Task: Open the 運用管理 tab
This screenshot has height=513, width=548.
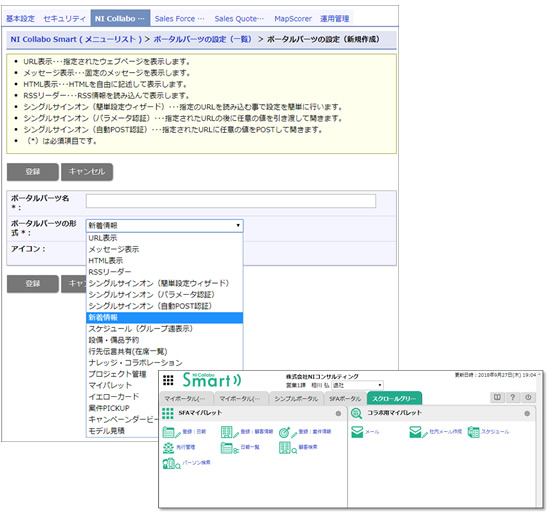Action: pos(334,19)
